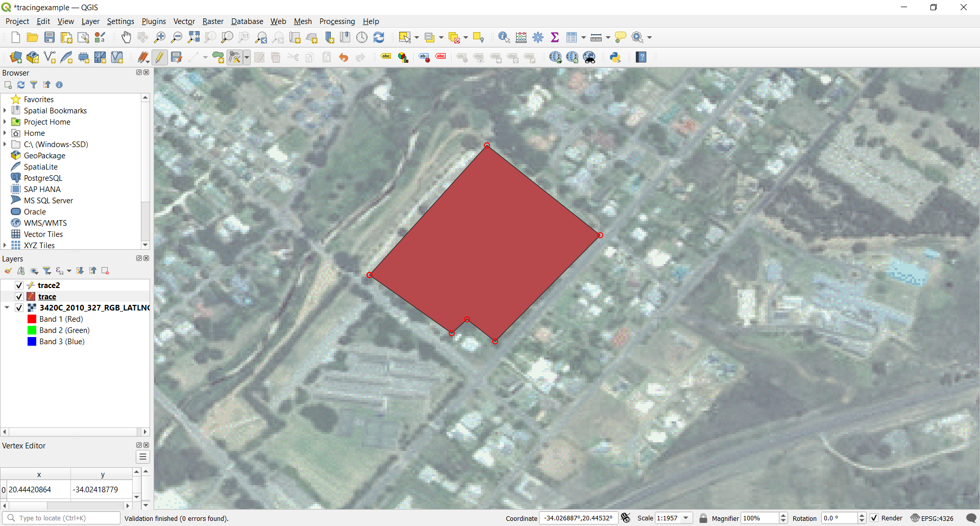This screenshot has height=526, width=980.
Task: Activate the Zoom In tool
Action: (x=160, y=37)
